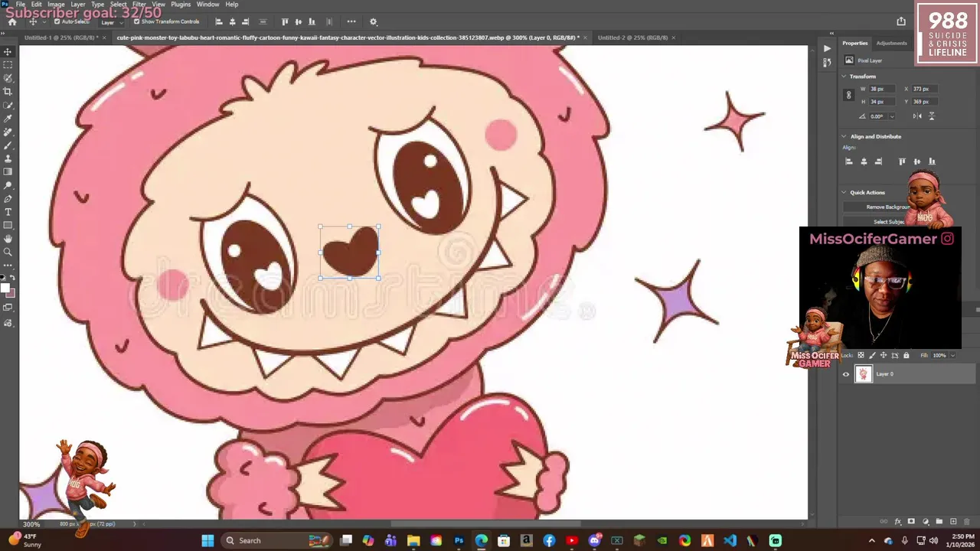Toggle lock position in the Layers panel
This screenshot has height=551, width=980.
(x=884, y=355)
